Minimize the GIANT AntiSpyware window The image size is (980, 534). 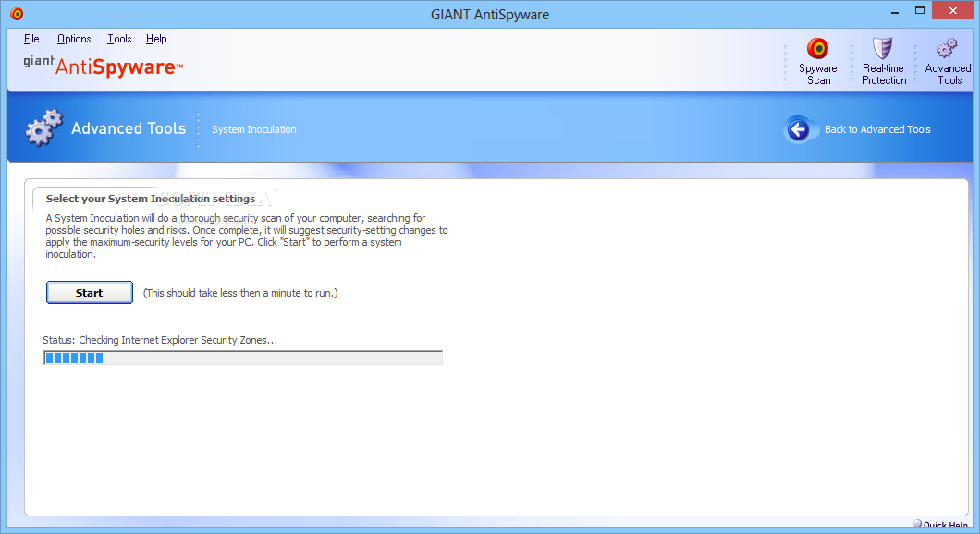(895, 11)
